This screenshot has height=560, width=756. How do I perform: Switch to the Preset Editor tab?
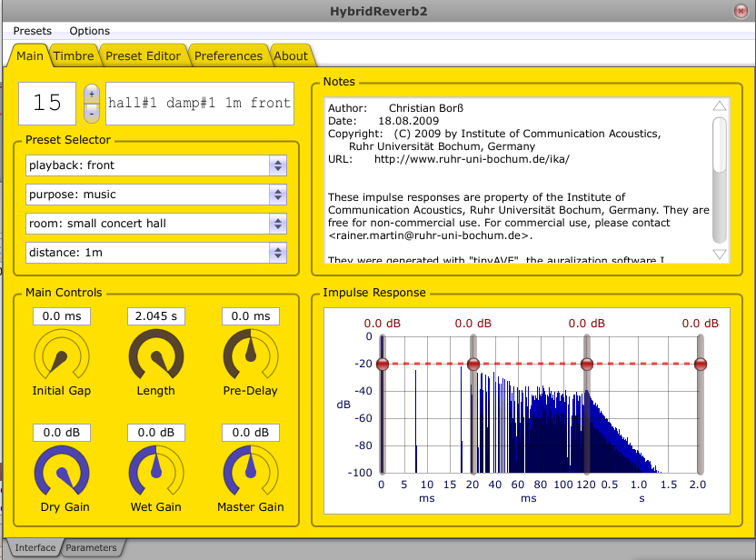click(x=144, y=55)
